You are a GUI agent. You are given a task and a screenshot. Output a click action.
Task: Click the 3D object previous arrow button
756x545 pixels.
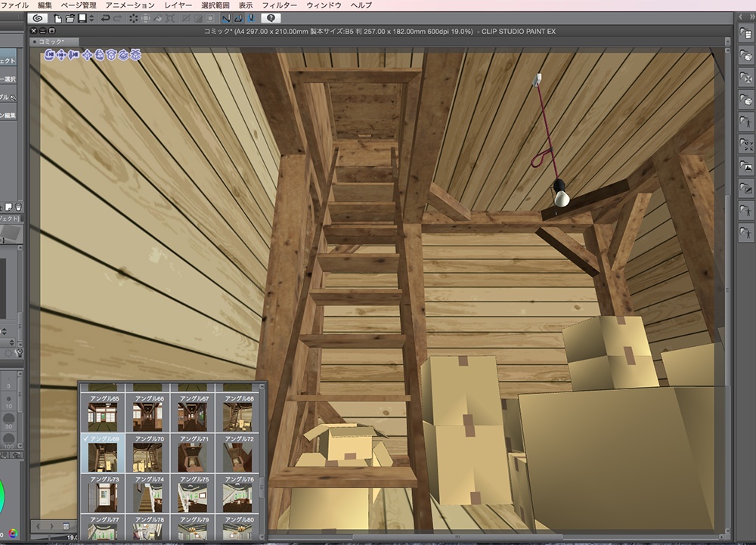[39, 526]
